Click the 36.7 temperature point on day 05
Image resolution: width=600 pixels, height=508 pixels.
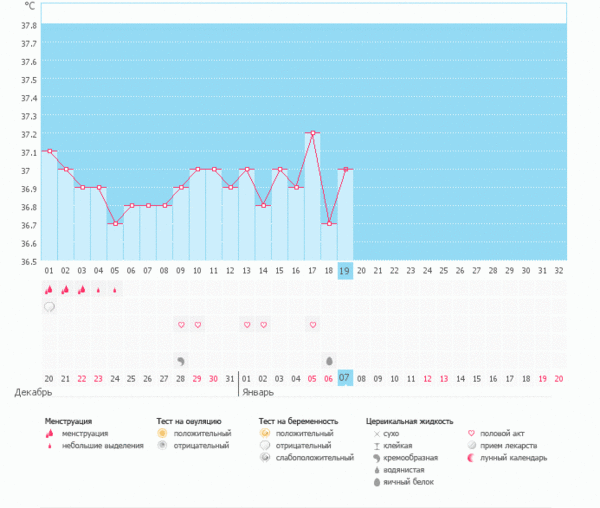[115, 223]
